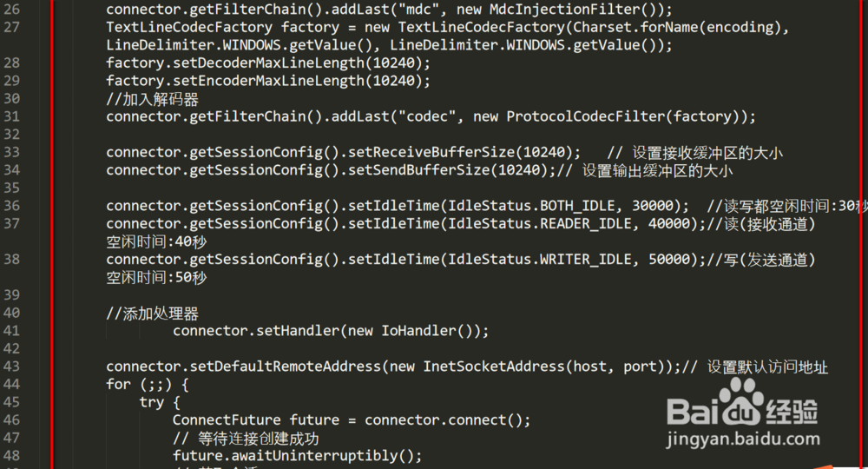The image size is (868, 469).
Task: Click the jingyan.baidu.com watermark link
Action: pos(743,439)
